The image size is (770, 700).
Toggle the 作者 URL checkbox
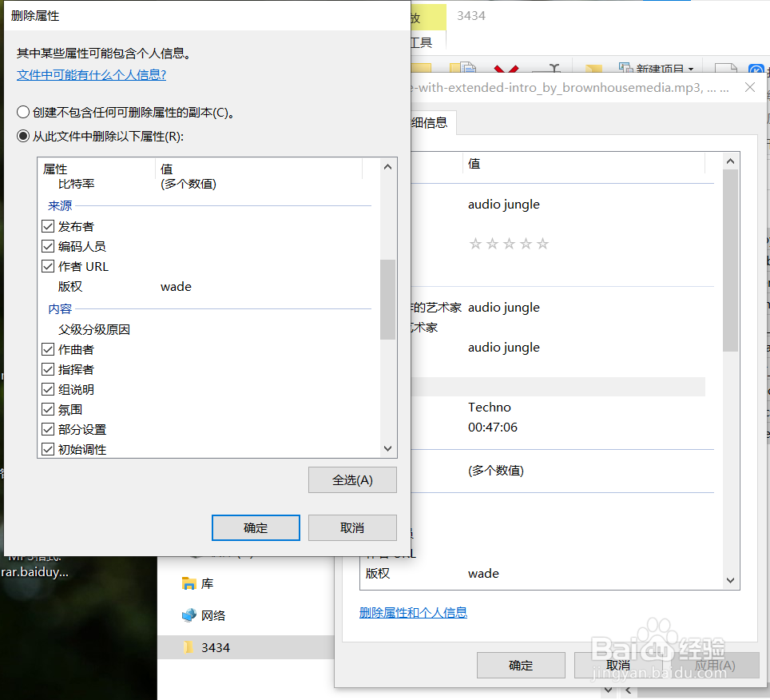48,266
